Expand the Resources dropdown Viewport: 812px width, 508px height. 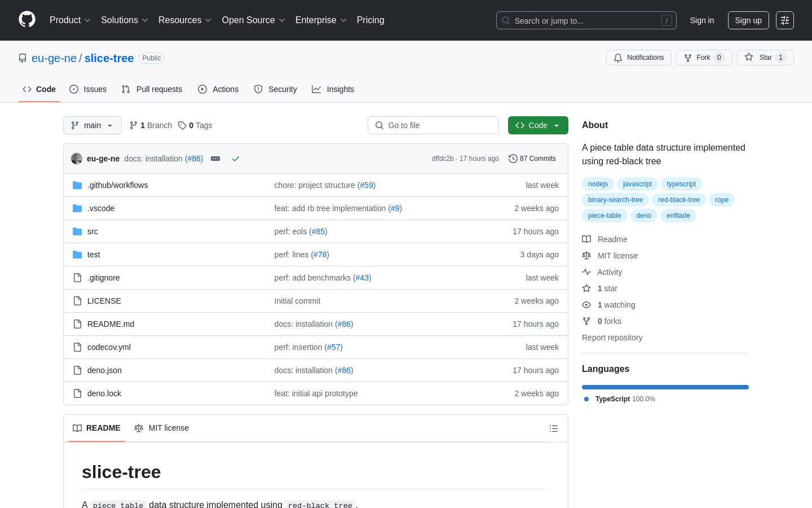pyautogui.click(x=185, y=20)
